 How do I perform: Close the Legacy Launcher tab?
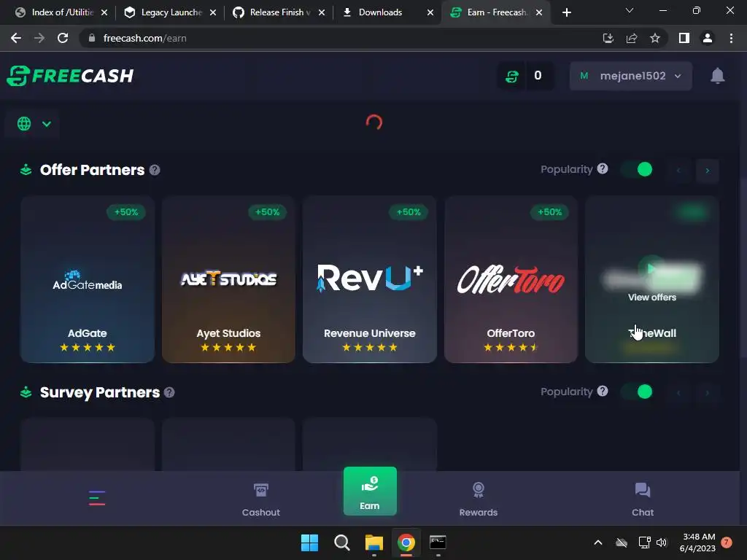213,12
